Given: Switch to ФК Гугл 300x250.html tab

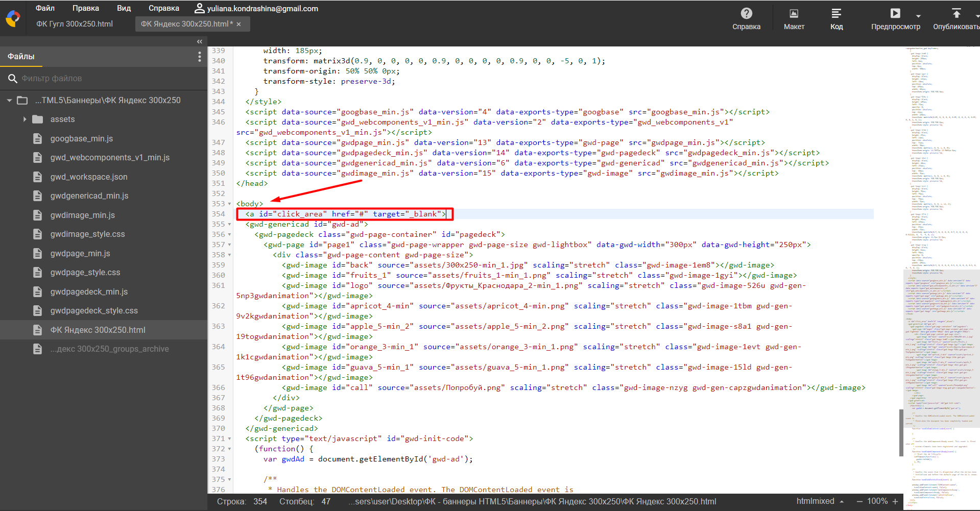Looking at the screenshot, I should point(75,24).
